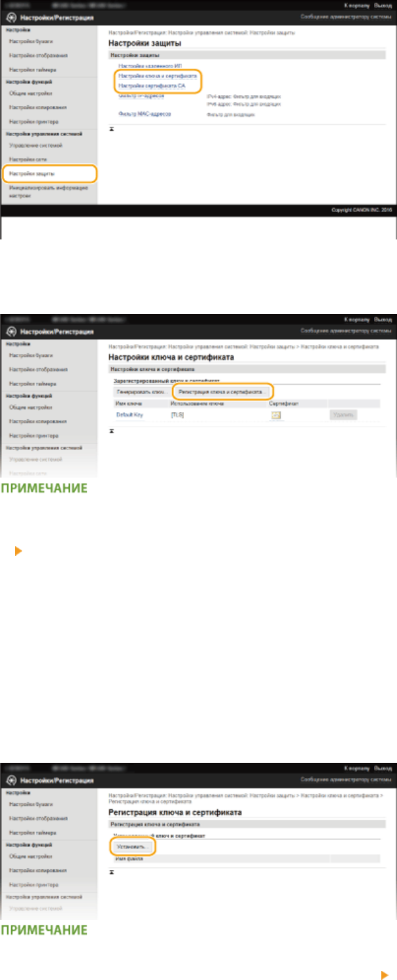Select Настройки принтера on Настройки ключа и сертификата page
This screenshot has width=397, height=980.
[x=33, y=435]
